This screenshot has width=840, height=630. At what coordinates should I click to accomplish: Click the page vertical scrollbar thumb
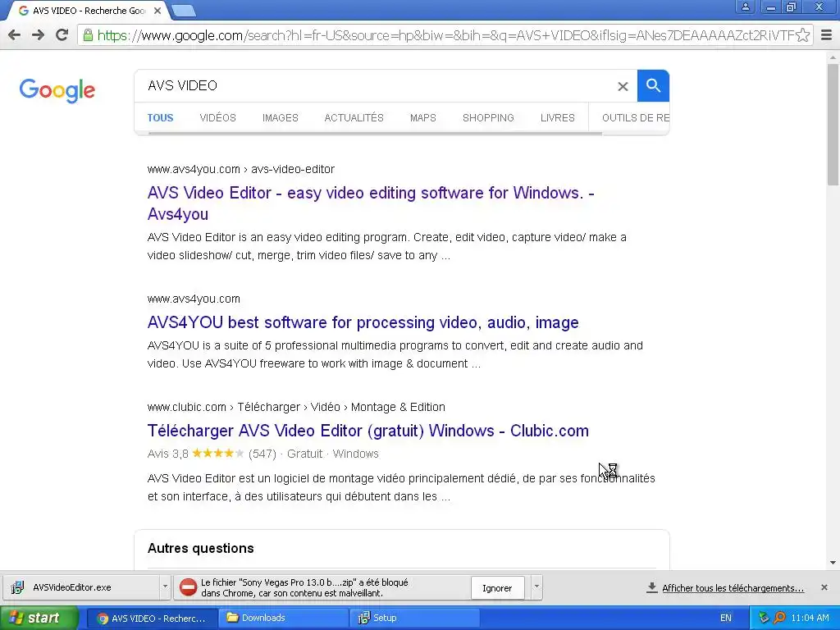click(833, 125)
